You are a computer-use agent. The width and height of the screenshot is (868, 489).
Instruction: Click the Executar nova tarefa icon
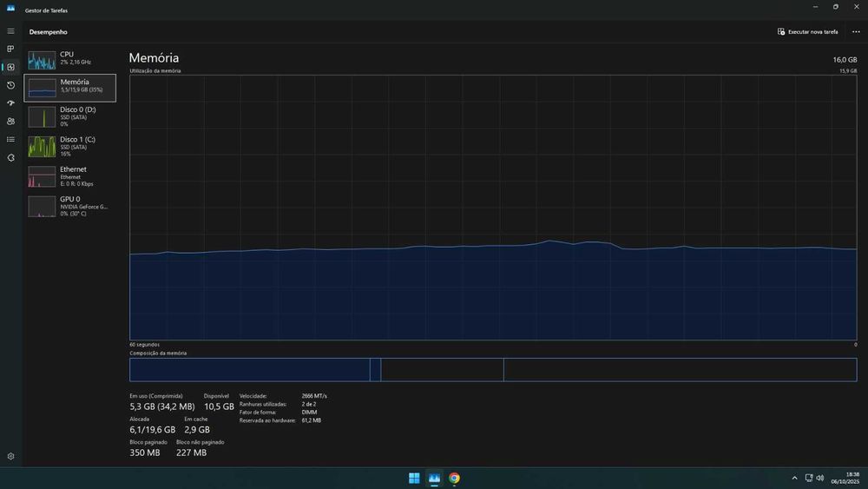(781, 31)
